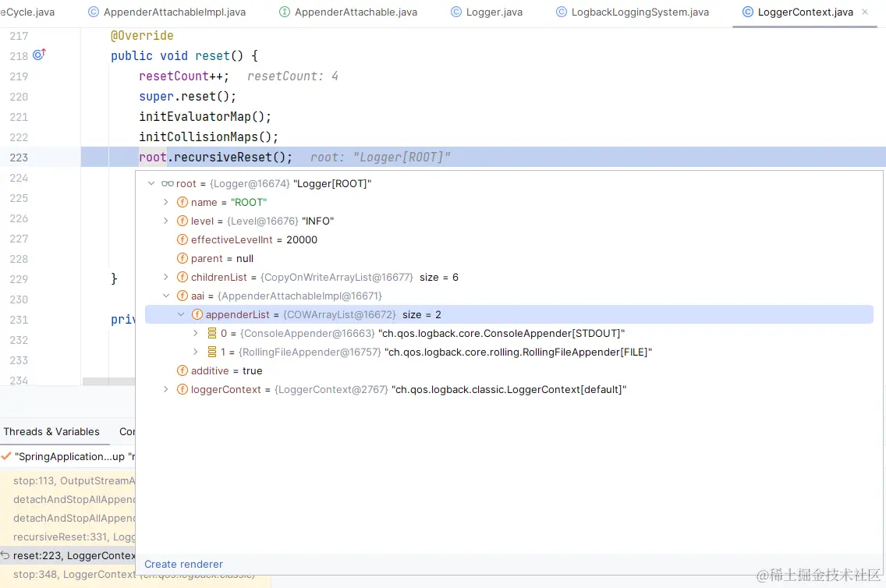Switch to the Logger.java tab

tap(487, 12)
